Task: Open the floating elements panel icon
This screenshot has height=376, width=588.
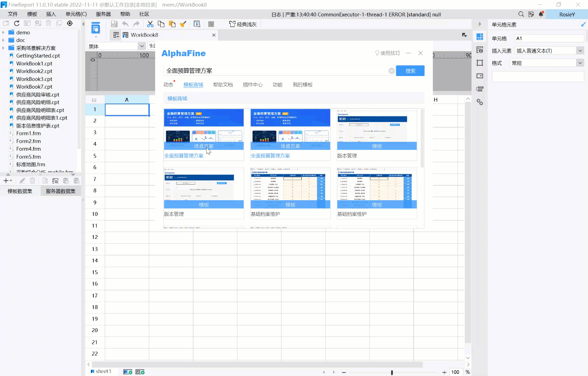Action: [x=480, y=63]
